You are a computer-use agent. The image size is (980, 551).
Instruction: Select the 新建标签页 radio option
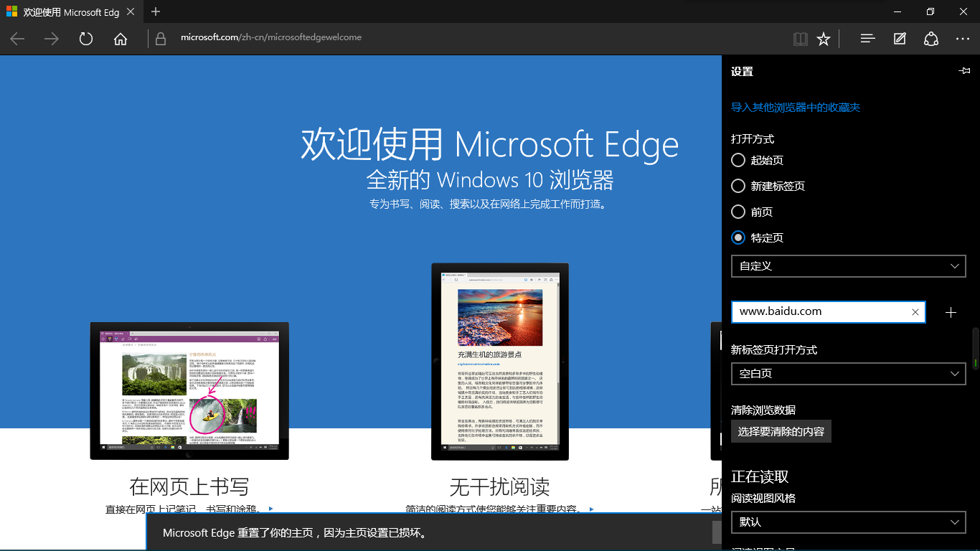click(738, 186)
